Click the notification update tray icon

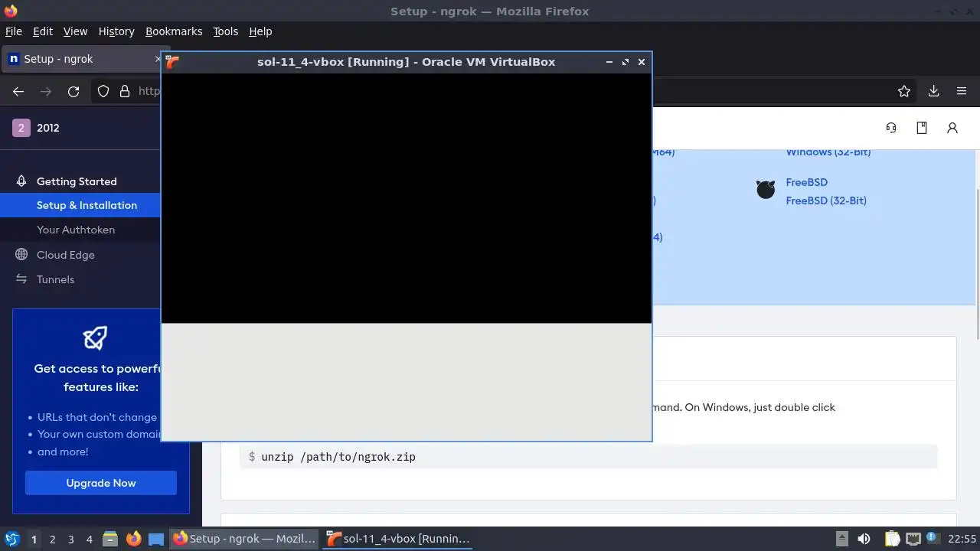(933, 539)
